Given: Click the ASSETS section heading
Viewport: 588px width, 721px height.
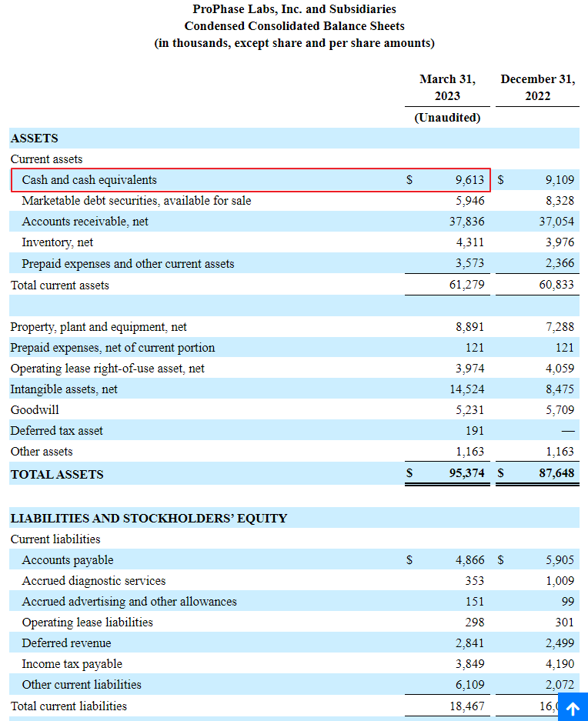Looking at the screenshot, I should [35, 139].
